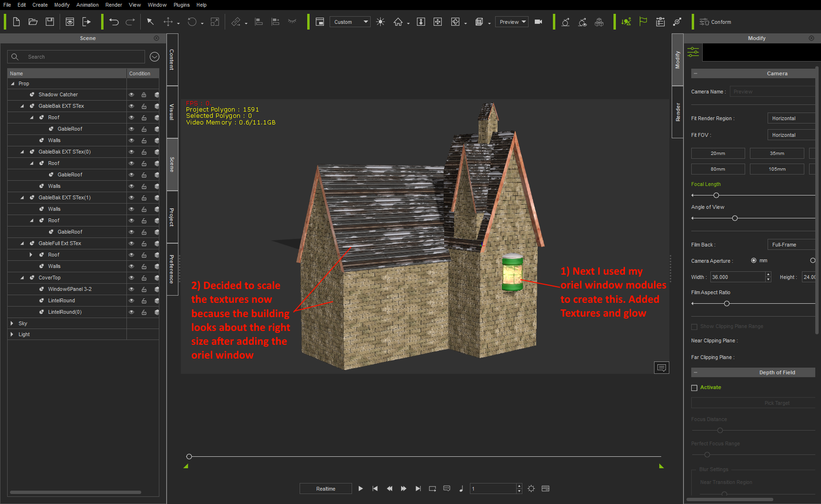The height and width of the screenshot is (504, 821).
Task: Activate the Rotate tool
Action: click(x=192, y=22)
